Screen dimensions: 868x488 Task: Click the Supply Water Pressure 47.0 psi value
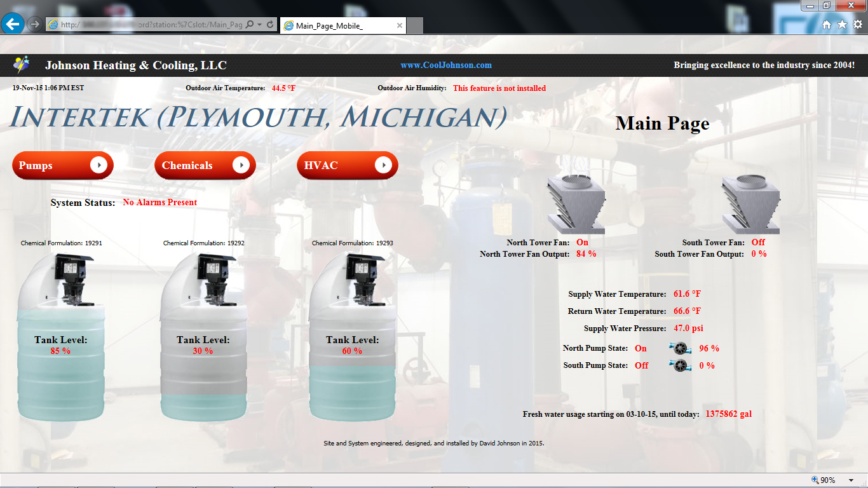(688, 329)
